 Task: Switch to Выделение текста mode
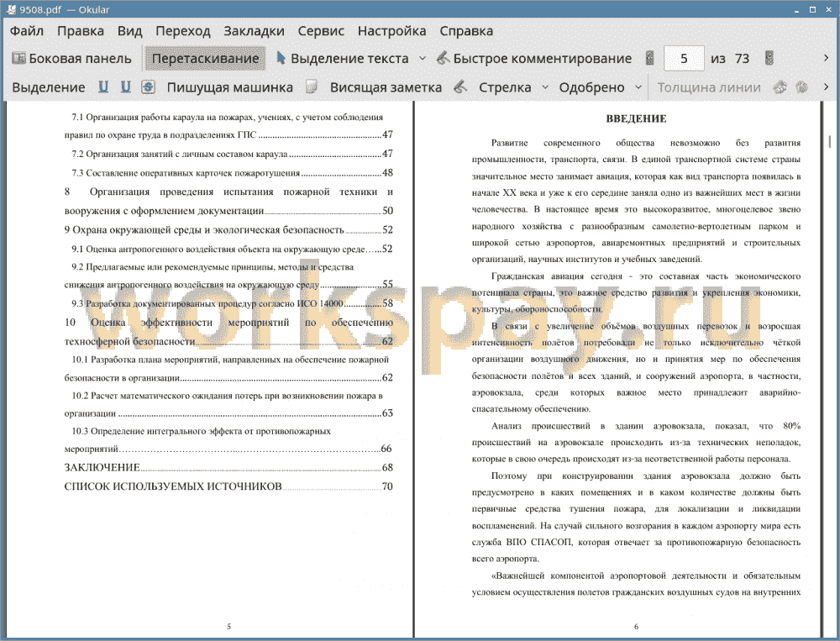tap(343, 59)
